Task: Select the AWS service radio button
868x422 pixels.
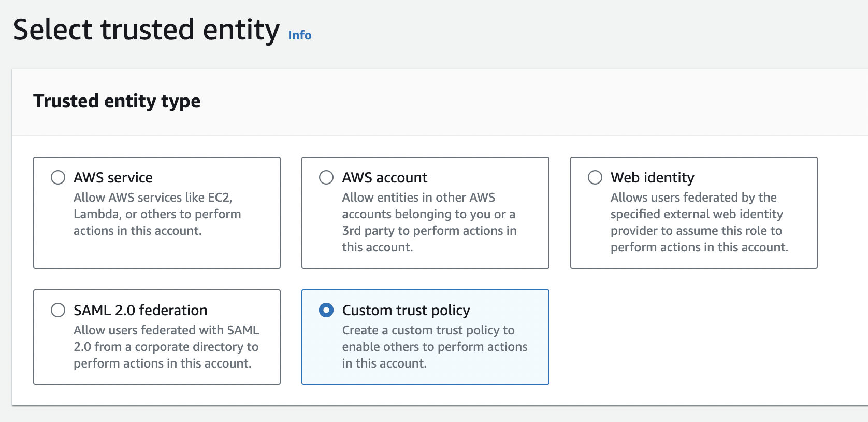Action: pyautogui.click(x=58, y=177)
